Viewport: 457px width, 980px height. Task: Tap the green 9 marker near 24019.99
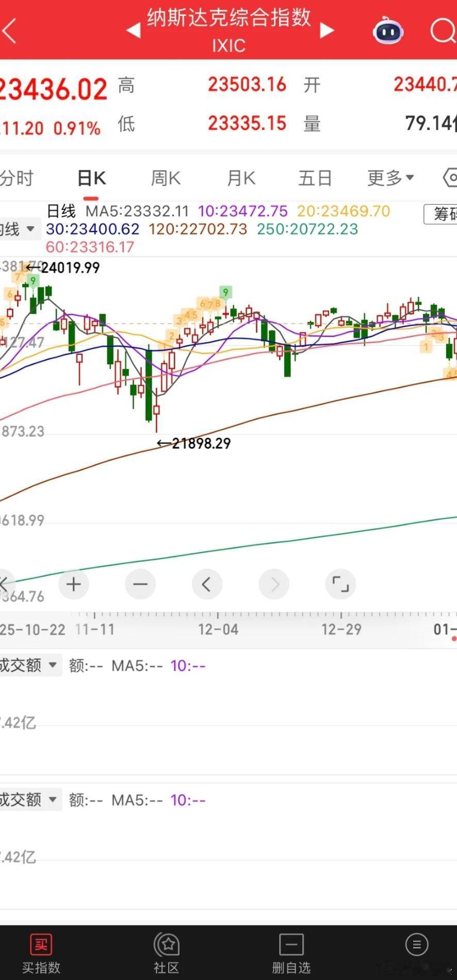point(33,281)
